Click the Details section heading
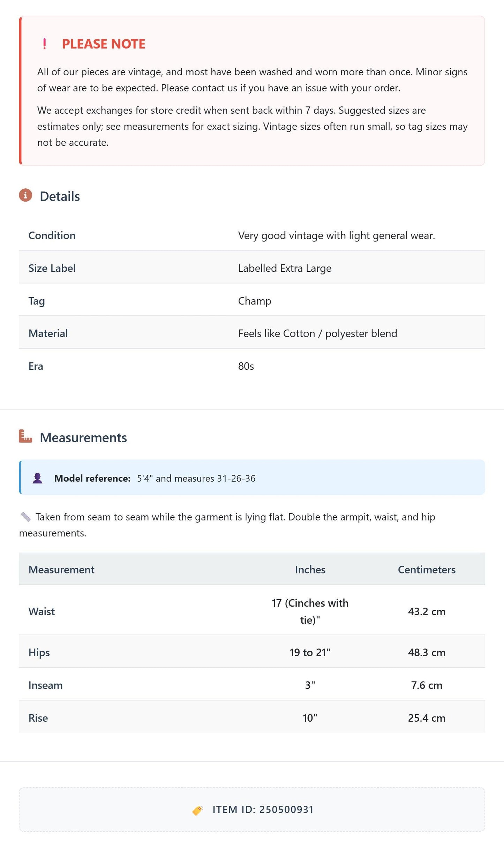This screenshot has width=504, height=848. tap(60, 196)
